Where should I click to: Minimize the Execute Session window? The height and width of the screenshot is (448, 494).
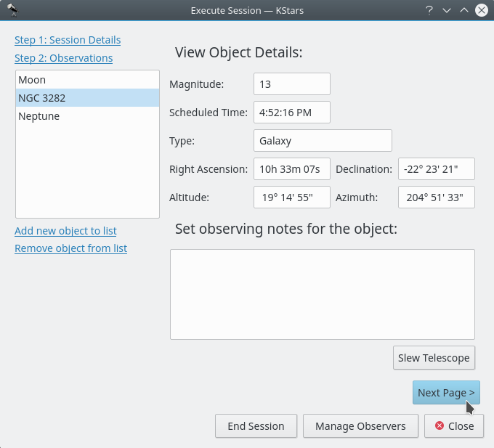pyautogui.click(x=447, y=10)
